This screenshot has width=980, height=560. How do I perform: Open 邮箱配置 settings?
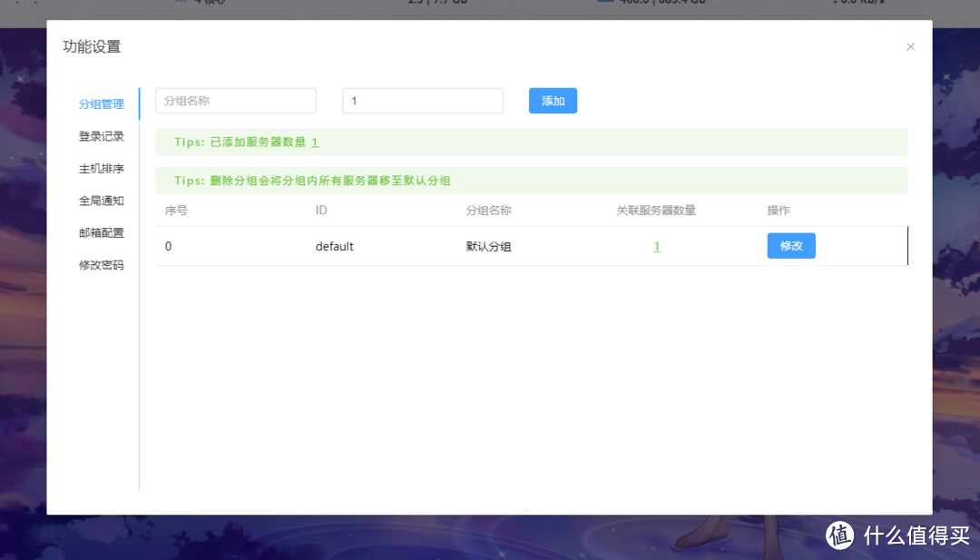[101, 232]
